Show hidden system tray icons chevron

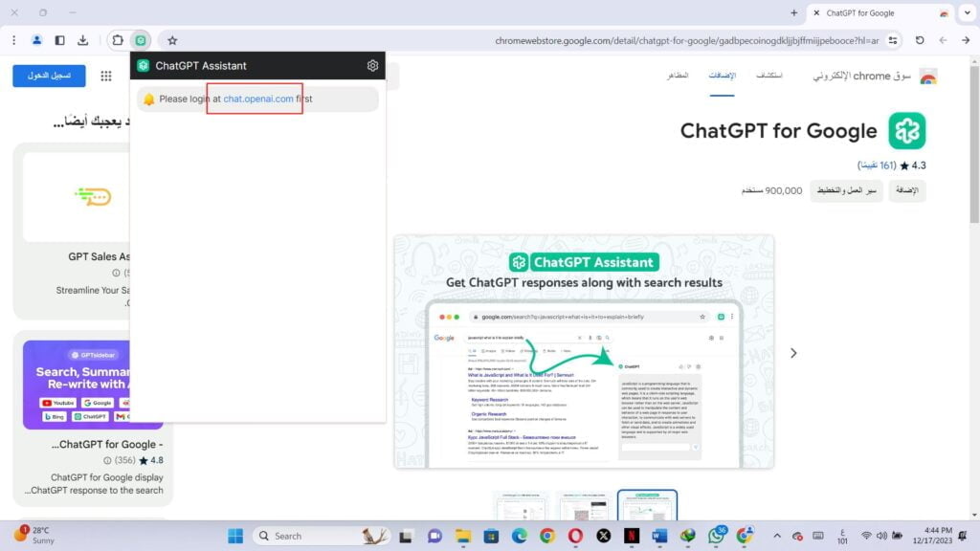774,536
